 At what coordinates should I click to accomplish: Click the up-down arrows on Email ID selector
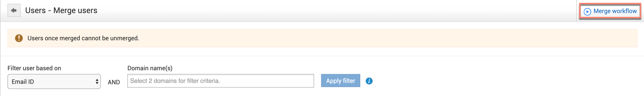pyautogui.click(x=97, y=81)
